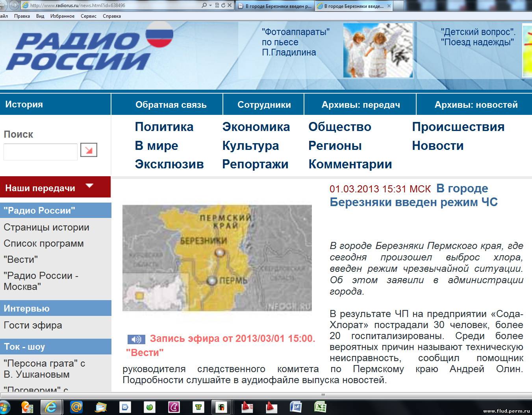The image size is (532, 415).
Task: Open the green T taskbar icon
Action: pyautogui.click(x=198, y=407)
